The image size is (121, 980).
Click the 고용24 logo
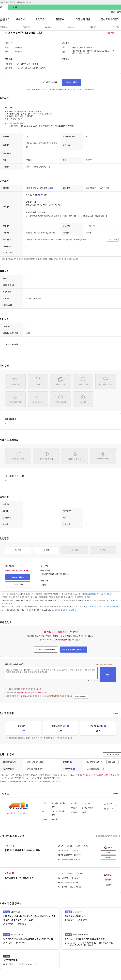[5, 19]
